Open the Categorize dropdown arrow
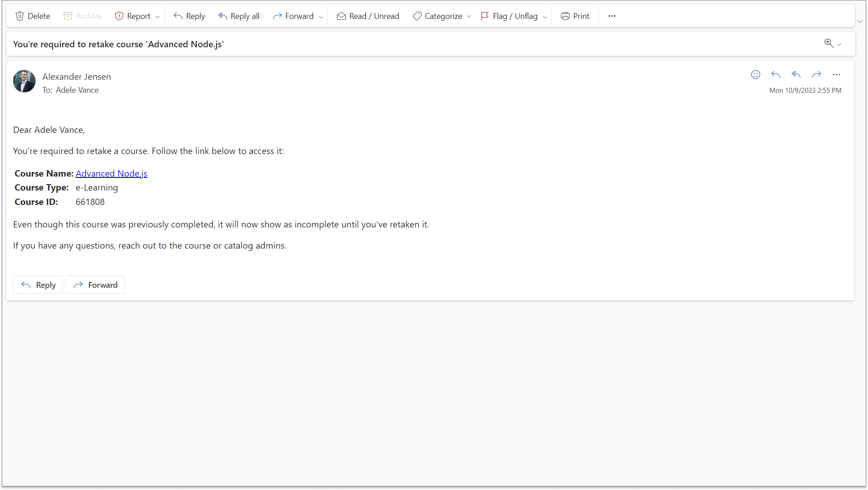Image resolution: width=868 pixels, height=490 pixels. [x=469, y=17]
